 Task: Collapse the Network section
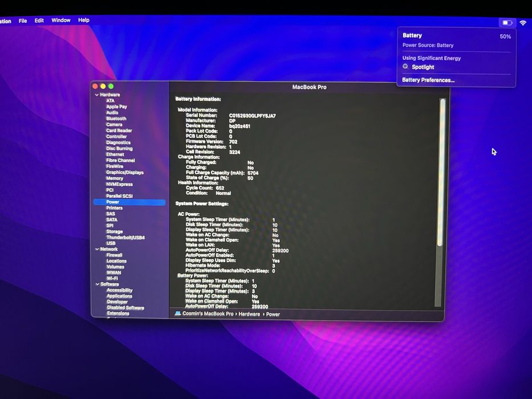(x=97, y=249)
